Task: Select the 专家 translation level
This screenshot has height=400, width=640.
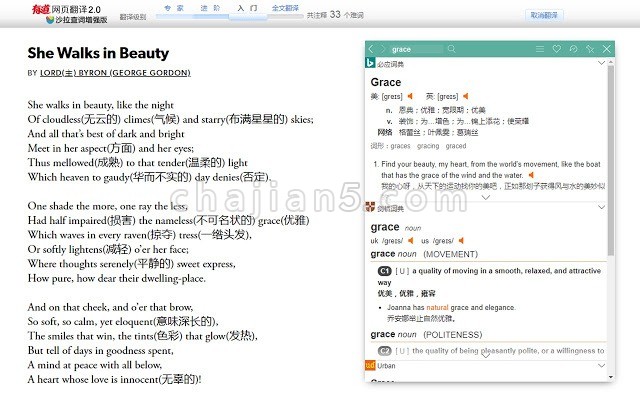Action: click(174, 8)
